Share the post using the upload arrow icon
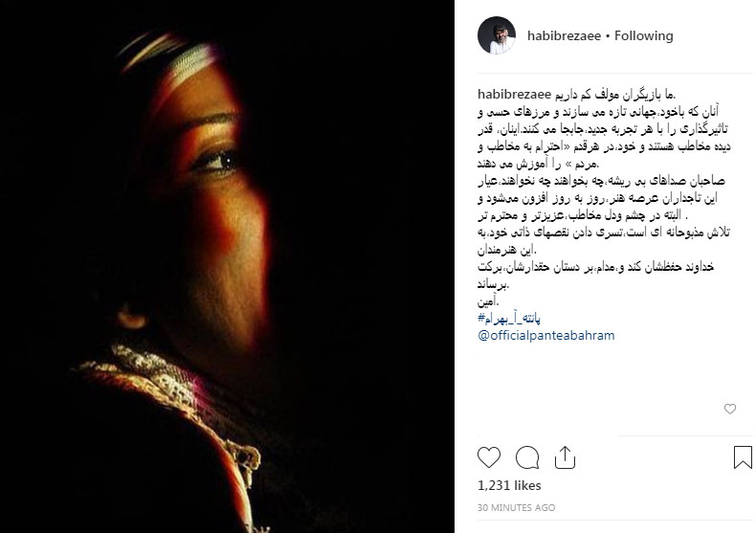This screenshot has height=533, width=756. click(x=565, y=456)
